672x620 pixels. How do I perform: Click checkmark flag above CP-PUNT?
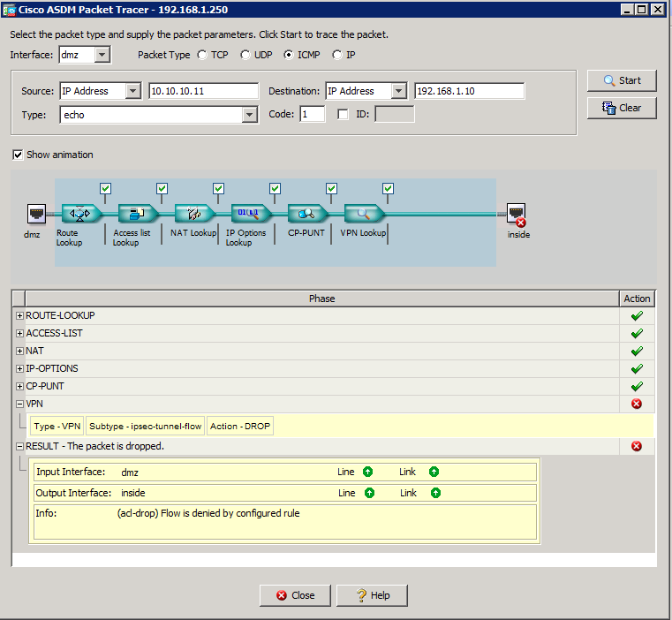pos(332,189)
